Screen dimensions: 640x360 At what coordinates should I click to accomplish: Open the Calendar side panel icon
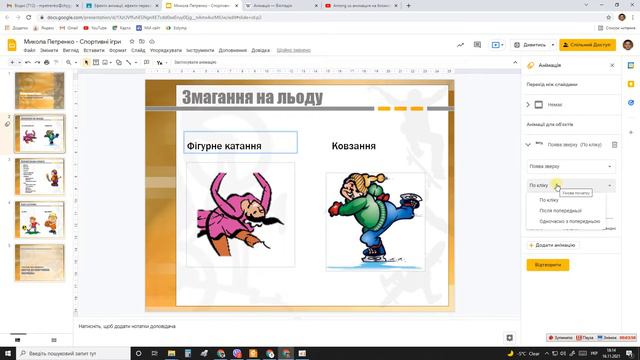coord(631,65)
